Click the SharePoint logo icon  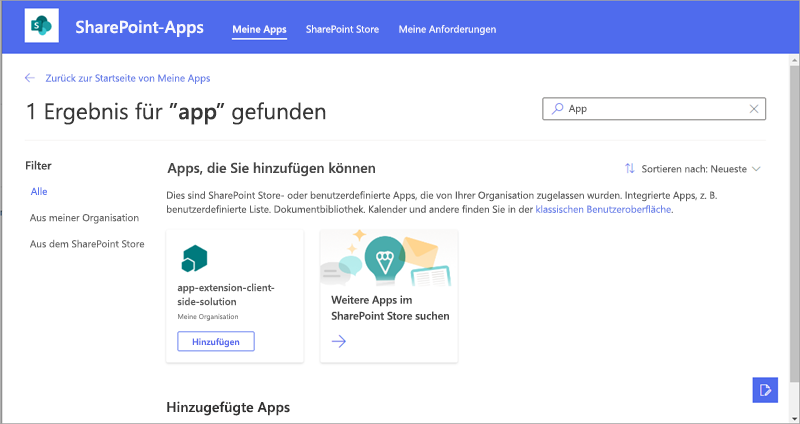click(41, 26)
